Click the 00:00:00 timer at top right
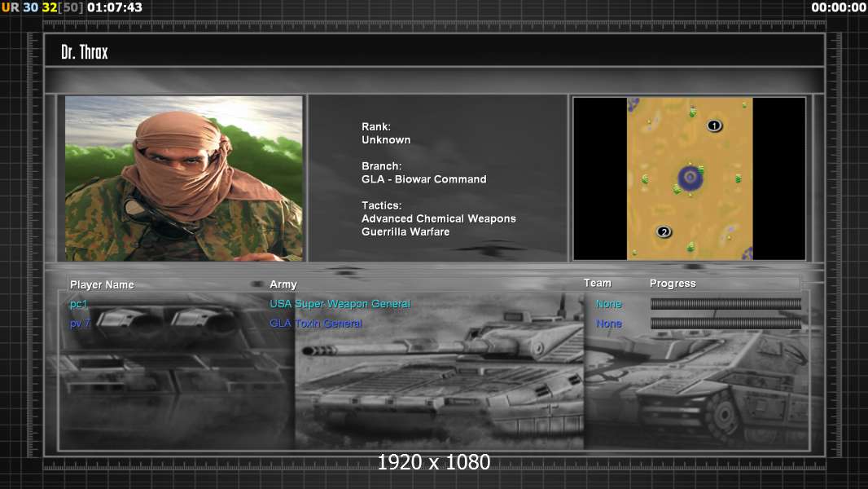868x489 pixels. (x=839, y=8)
